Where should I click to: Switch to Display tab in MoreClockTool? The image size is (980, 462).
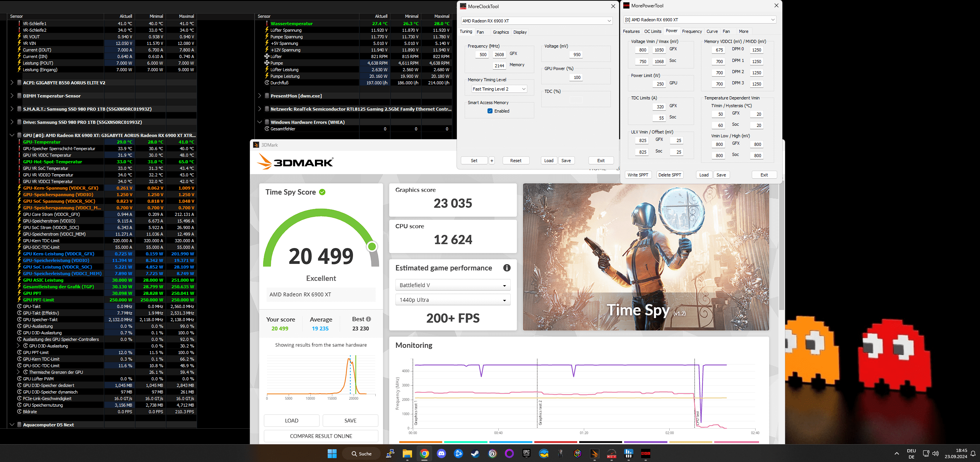pyautogui.click(x=520, y=32)
